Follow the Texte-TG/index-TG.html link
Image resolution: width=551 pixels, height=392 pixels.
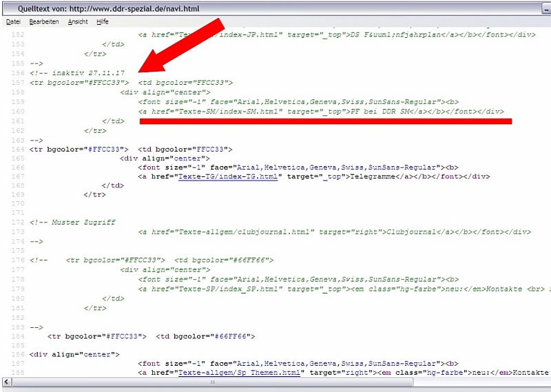click(228, 176)
